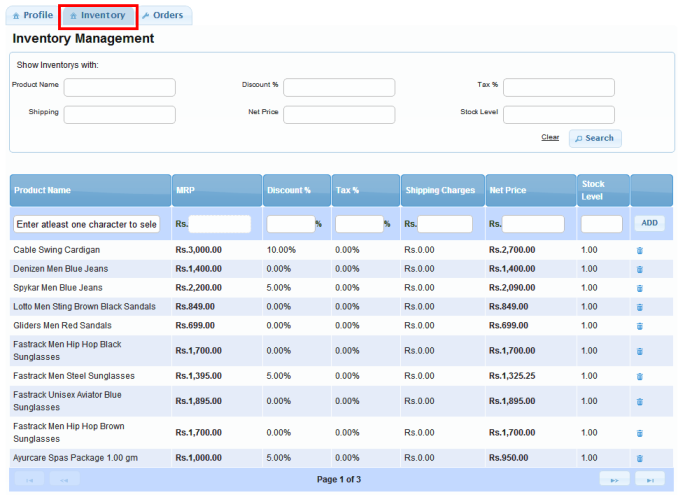Select the Gliders Men Red Sandals name
The width and height of the screenshot is (678, 495).
click(x=62, y=326)
